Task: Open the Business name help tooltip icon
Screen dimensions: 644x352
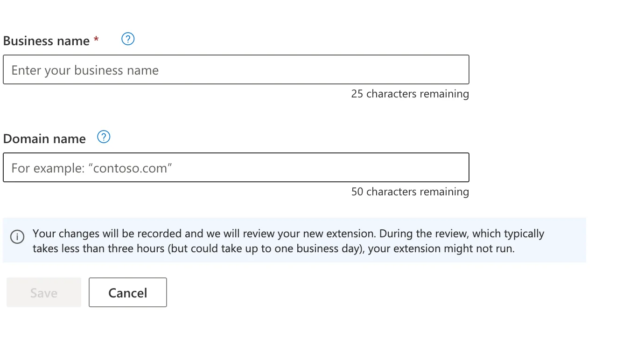Action: [128, 39]
